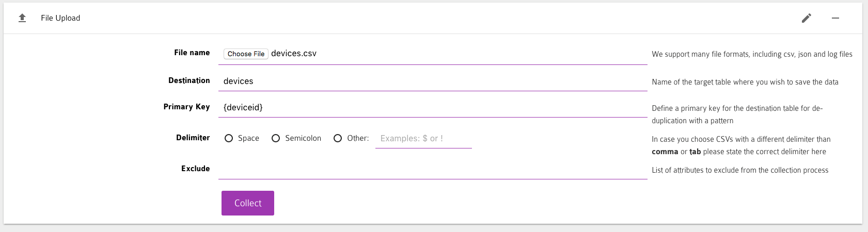Focus the custom delimiter examples text box
This screenshot has height=232, width=868.
click(423, 139)
